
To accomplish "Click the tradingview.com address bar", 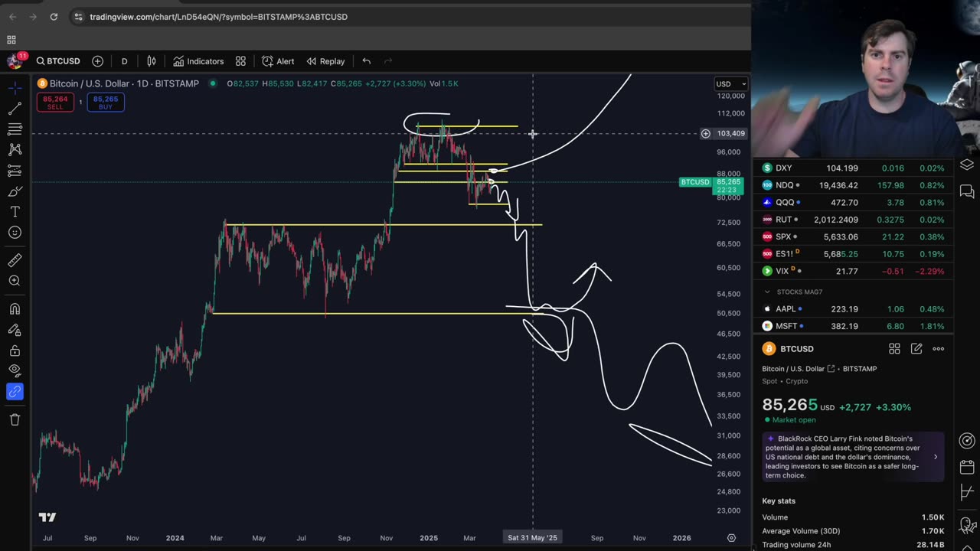I will pyautogui.click(x=218, y=17).
